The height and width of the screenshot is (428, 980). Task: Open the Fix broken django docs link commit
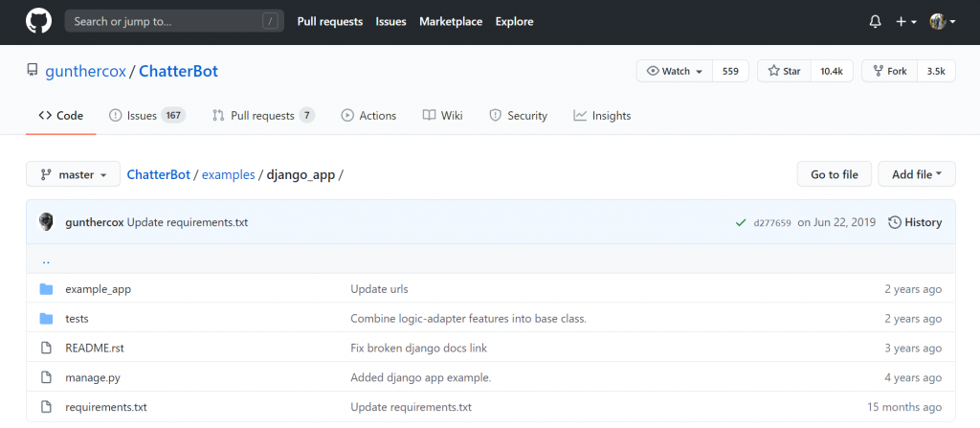[419, 348]
